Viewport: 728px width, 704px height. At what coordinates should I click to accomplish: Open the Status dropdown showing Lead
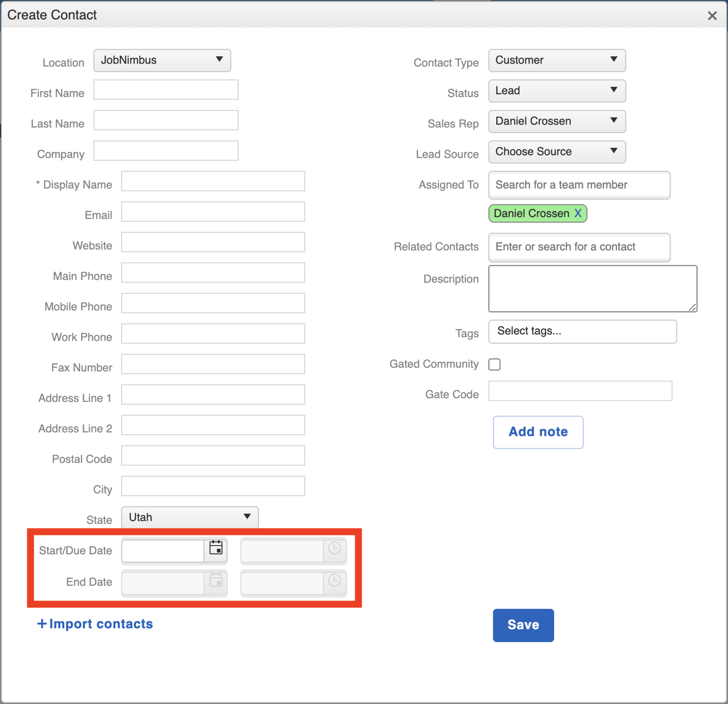(556, 91)
